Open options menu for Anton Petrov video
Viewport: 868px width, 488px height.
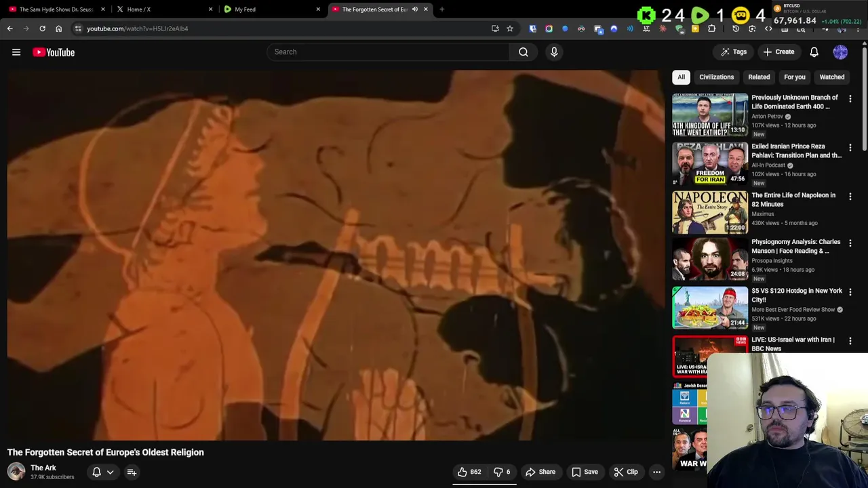[850, 99]
